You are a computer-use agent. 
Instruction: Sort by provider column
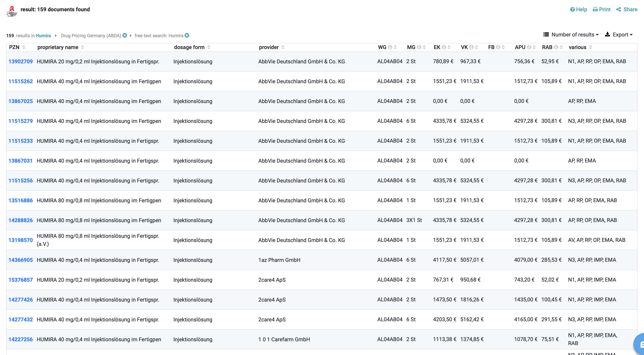[283, 47]
